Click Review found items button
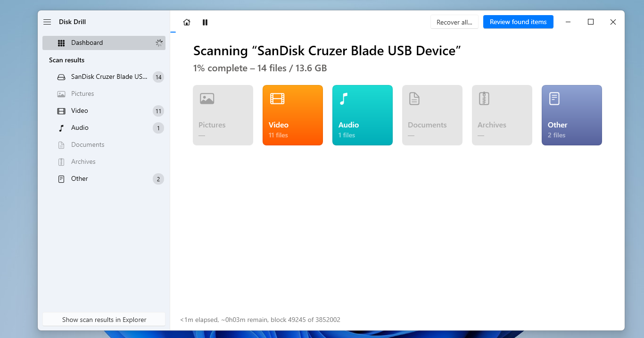Viewport: 644px width, 338px height. click(518, 22)
